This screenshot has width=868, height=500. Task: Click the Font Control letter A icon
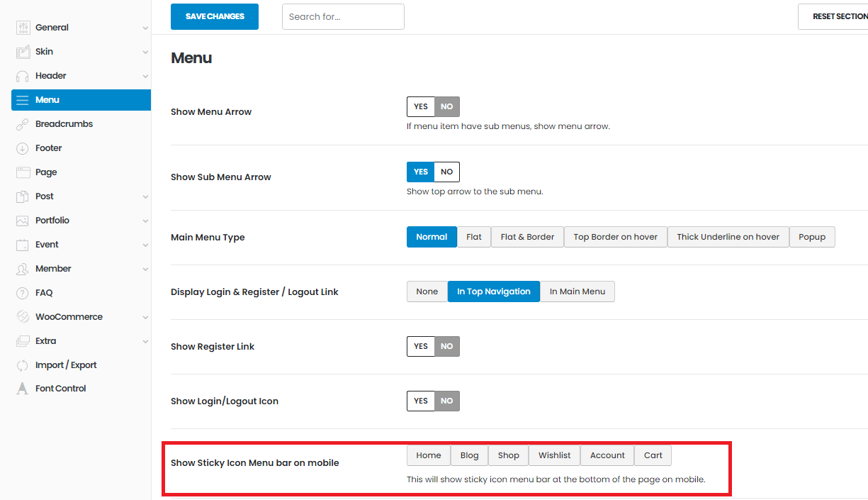point(23,389)
